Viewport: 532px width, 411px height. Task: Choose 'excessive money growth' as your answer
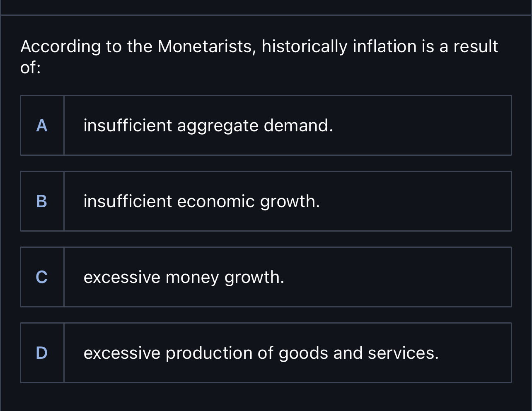184,278
